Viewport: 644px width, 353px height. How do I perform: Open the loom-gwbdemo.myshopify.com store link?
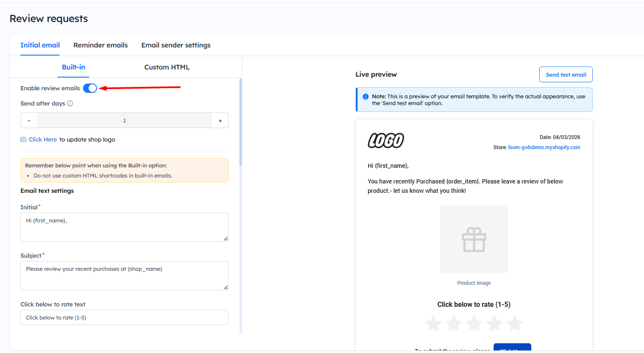coord(544,147)
